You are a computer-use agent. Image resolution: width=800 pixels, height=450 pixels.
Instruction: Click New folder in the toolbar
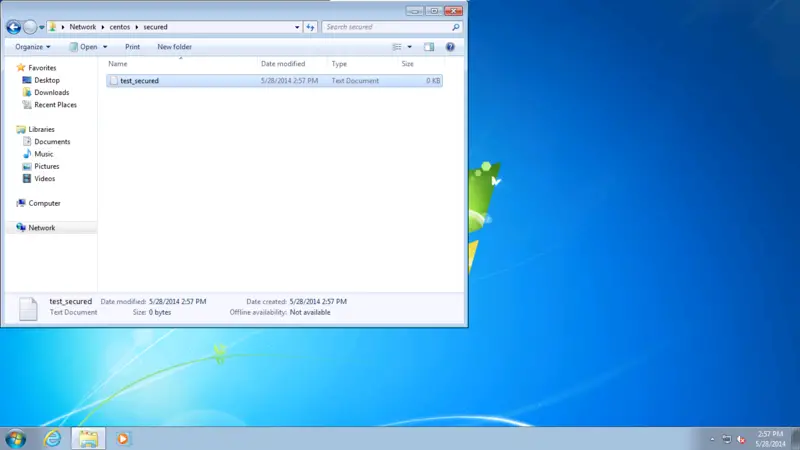(x=174, y=47)
